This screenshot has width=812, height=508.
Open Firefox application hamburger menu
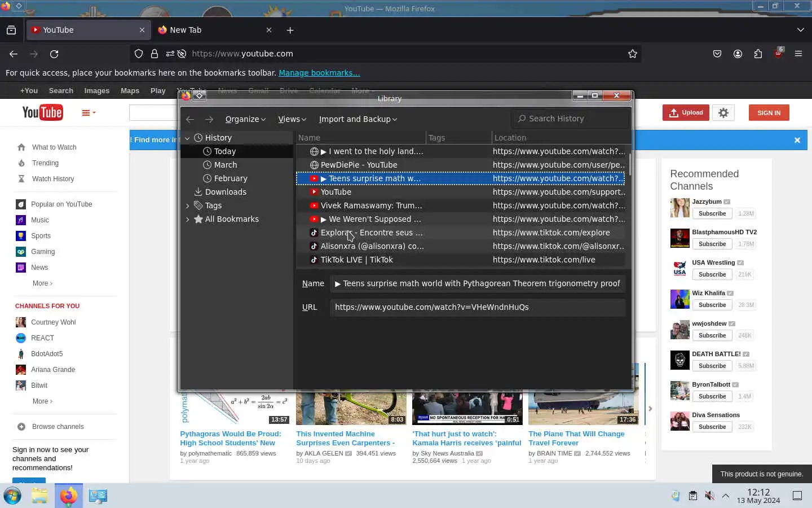[798, 54]
